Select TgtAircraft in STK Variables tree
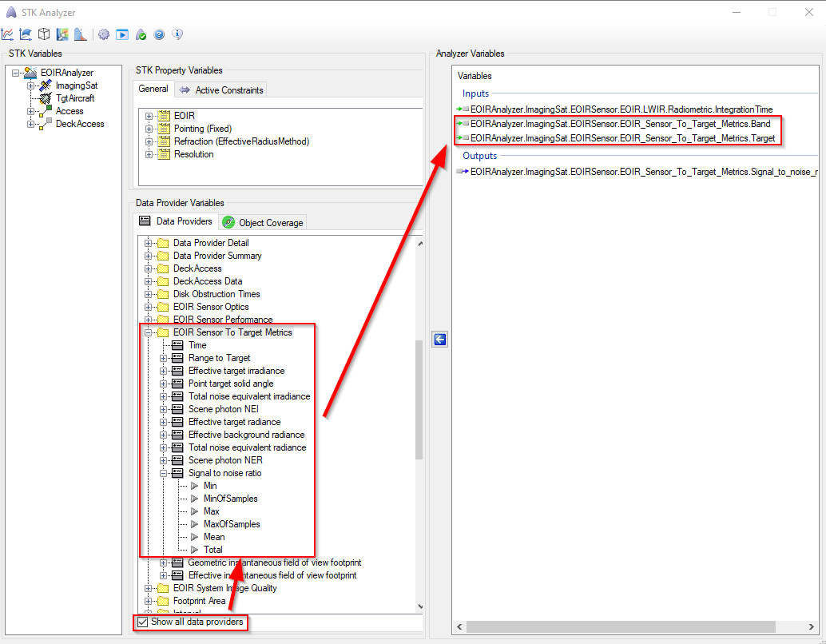 (75, 98)
